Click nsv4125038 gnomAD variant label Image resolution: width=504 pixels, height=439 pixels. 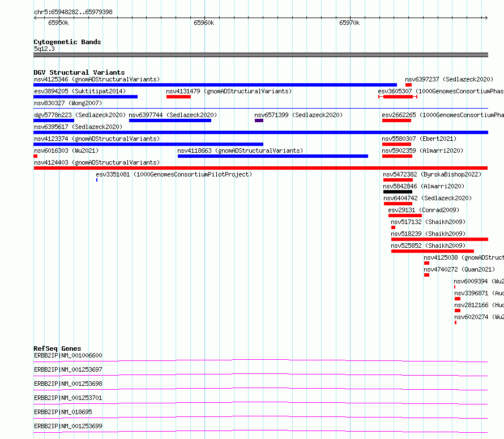pos(464,257)
